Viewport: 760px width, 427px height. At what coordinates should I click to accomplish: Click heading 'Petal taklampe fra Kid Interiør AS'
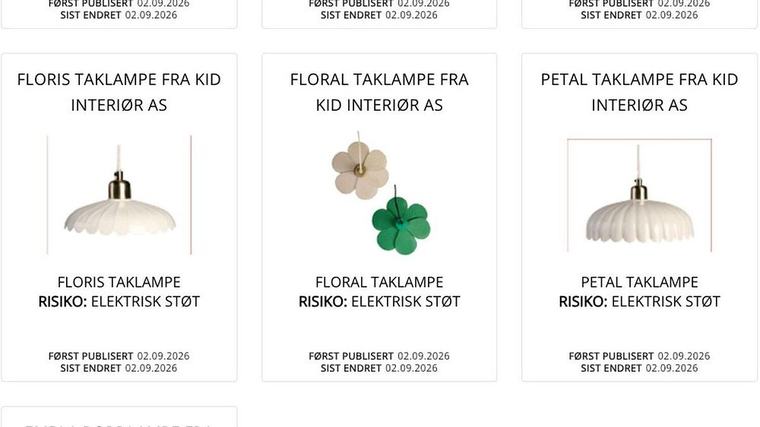[x=639, y=92]
